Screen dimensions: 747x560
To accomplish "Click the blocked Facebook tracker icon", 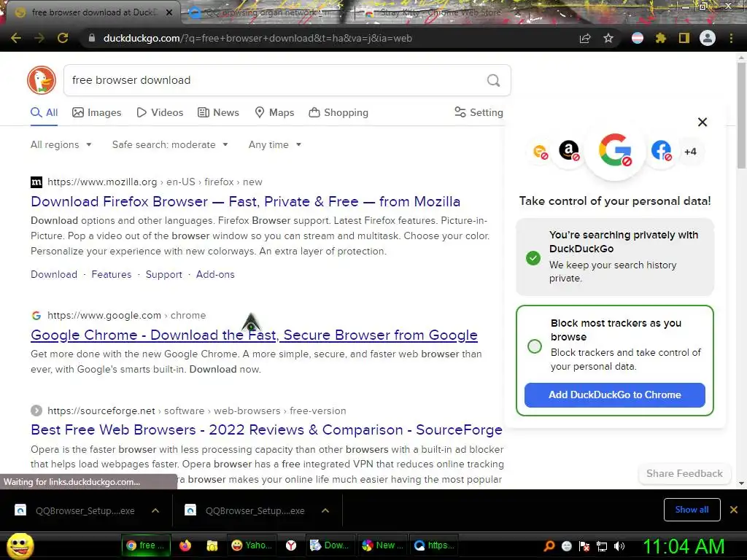I will click(x=661, y=151).
